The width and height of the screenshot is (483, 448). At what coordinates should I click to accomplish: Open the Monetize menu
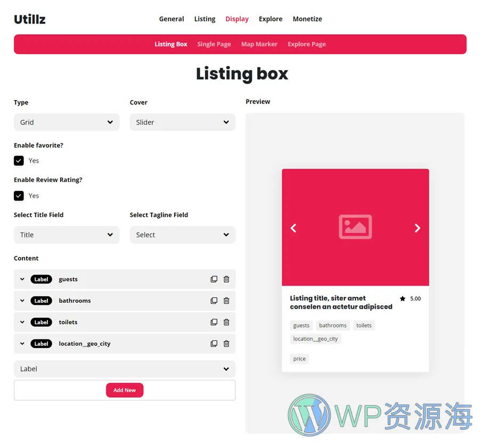(x=307, y=19)
